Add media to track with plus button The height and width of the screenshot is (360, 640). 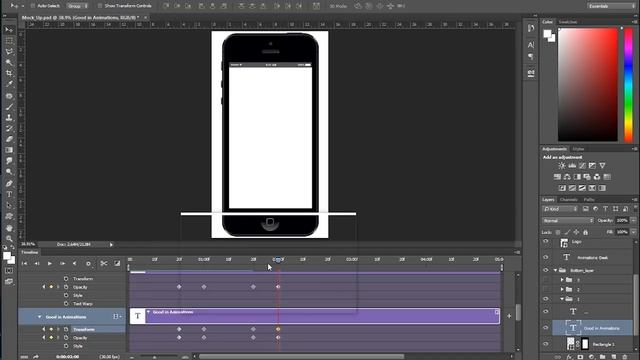[x=509, y=316]
